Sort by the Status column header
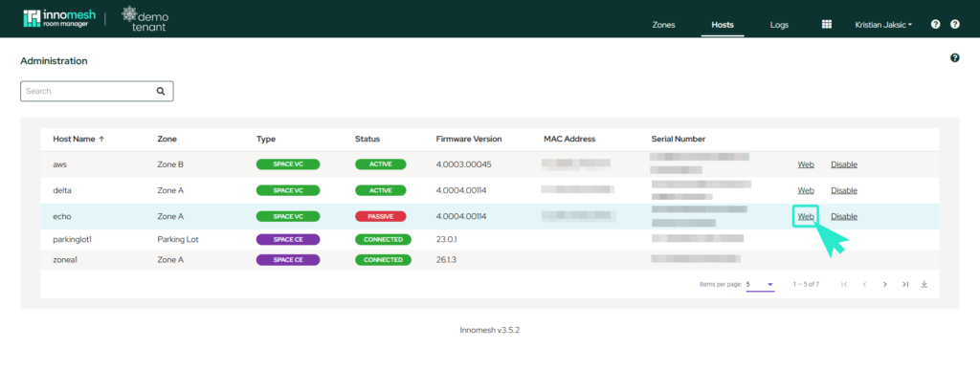 pos(367,140)
